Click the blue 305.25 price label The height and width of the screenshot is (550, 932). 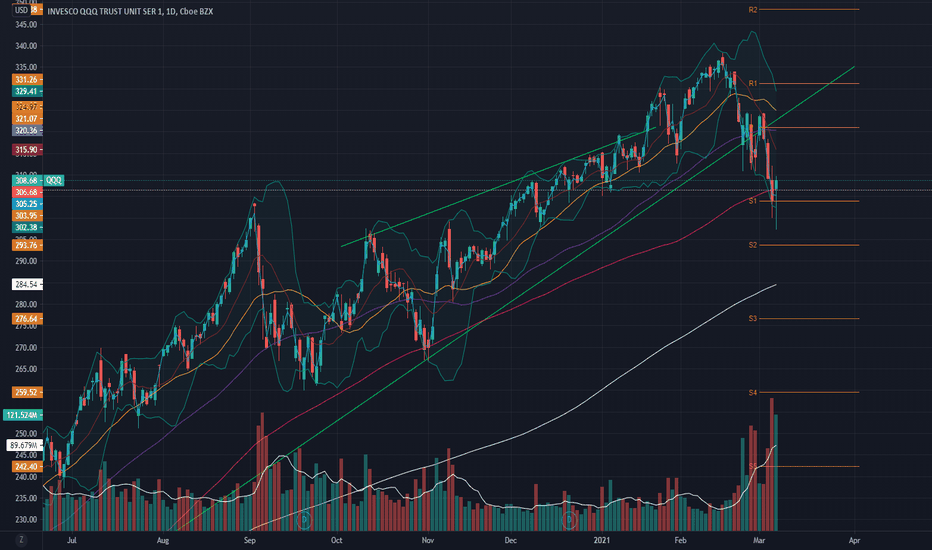[27, 204]
